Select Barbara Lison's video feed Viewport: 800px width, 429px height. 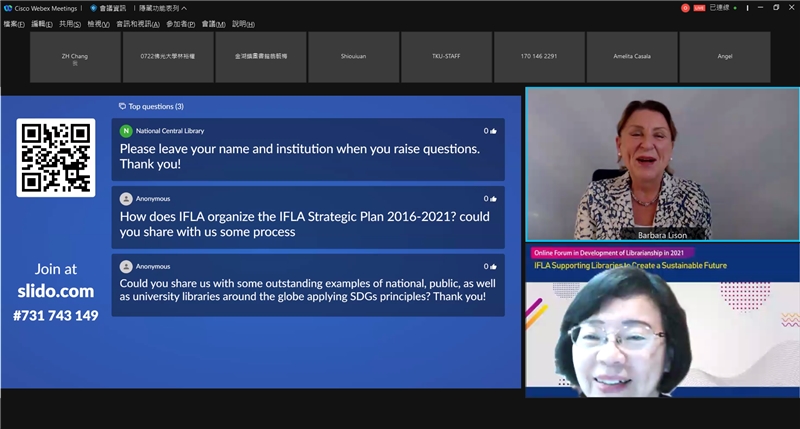662,164
